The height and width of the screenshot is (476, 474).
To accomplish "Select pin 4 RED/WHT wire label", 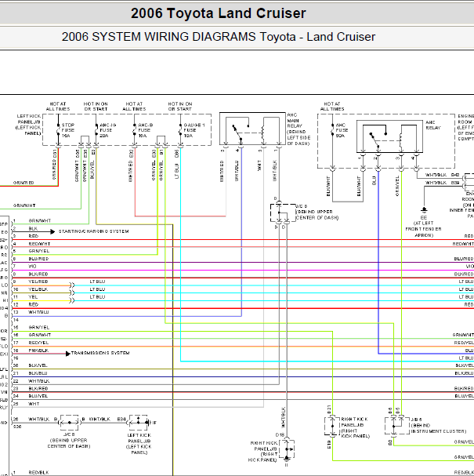I will click(x=39, y=244).
